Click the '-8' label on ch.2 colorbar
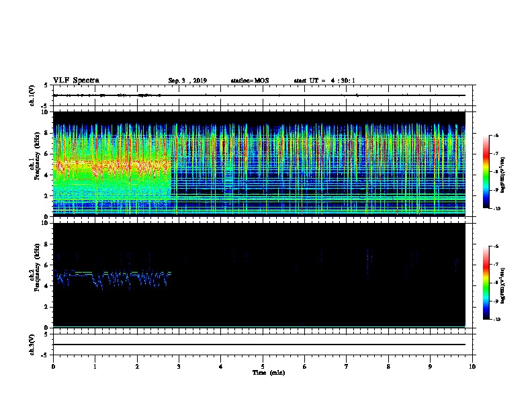Screen dimensions: 532x411 coord(496,283)
